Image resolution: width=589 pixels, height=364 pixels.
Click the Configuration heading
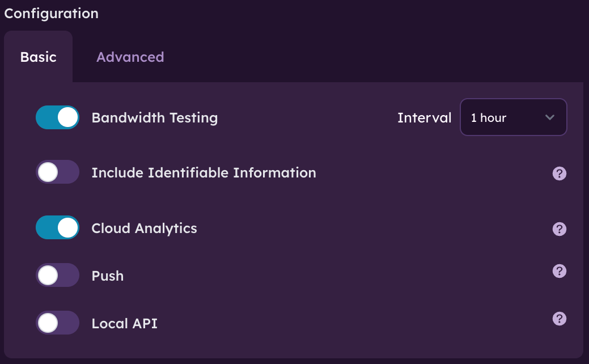[52, 14]
